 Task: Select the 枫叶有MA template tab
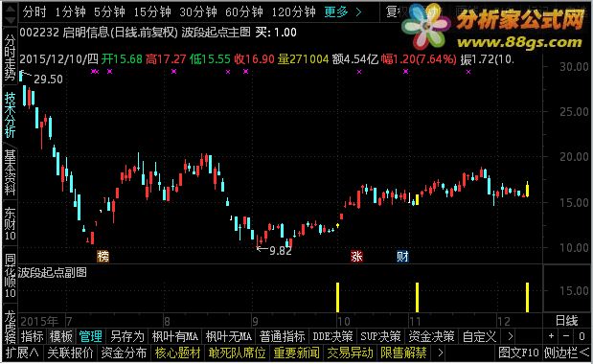pos(174,336)
